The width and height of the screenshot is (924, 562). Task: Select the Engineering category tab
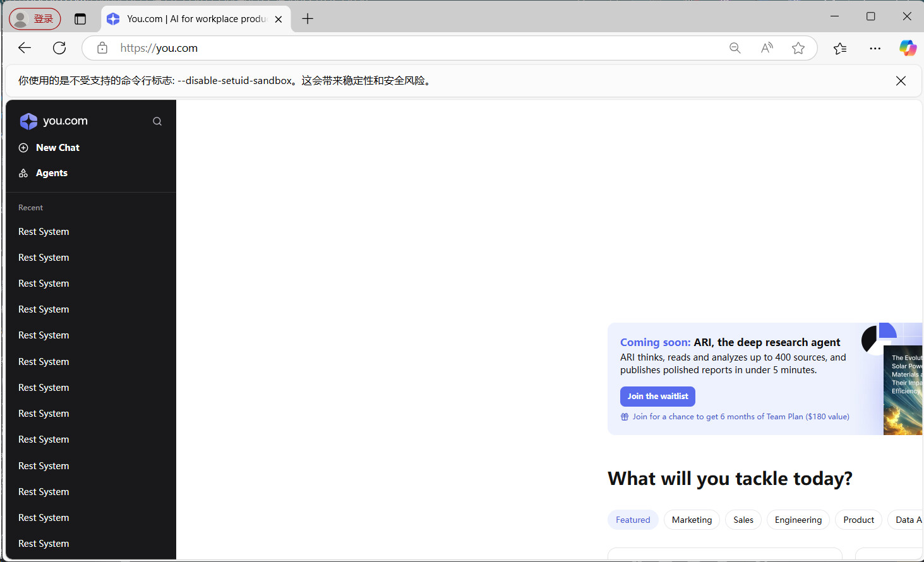pyautogui.click(x=798, y=520)
